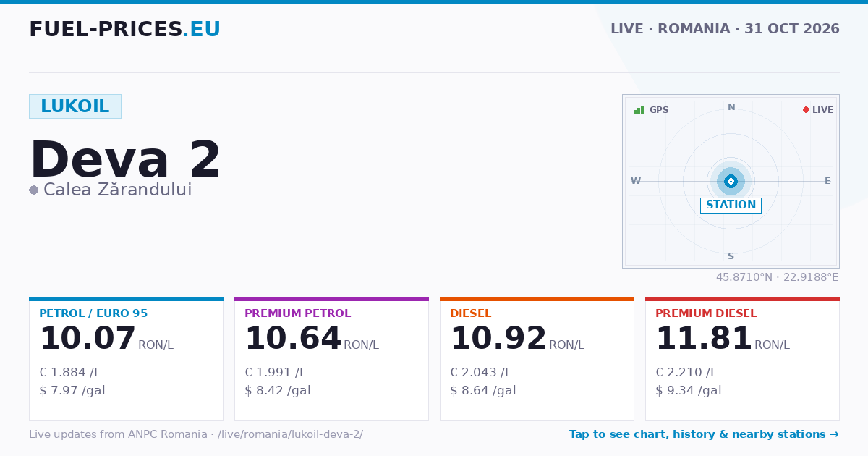
Task: Click the 11.81 RON/L price value
Action: click(723, 339)
